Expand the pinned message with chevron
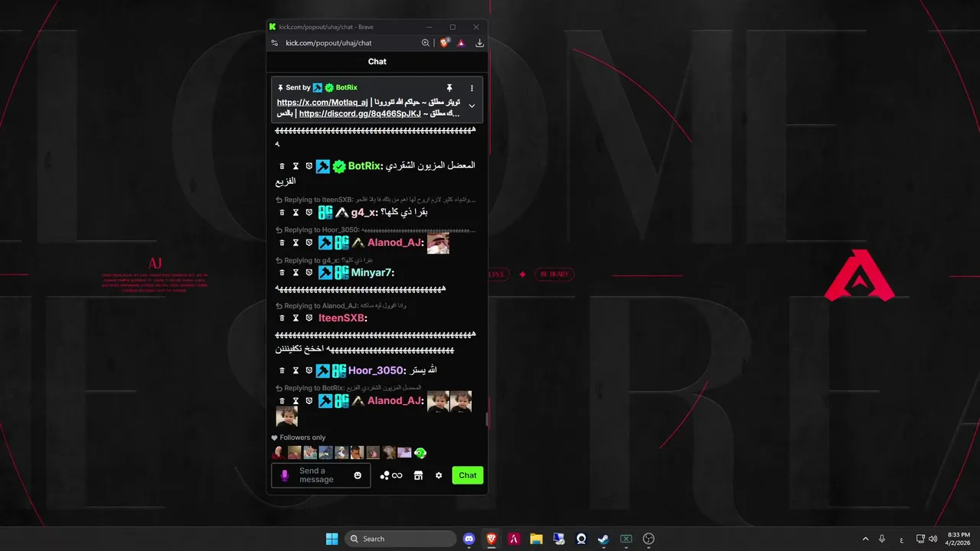Screen dimensions: 980x551 coord(472,106)
